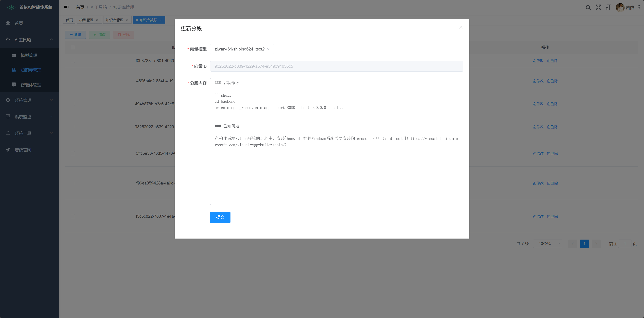
Task: Toggle fullscreen mode icon
Action: click(598, 8)
